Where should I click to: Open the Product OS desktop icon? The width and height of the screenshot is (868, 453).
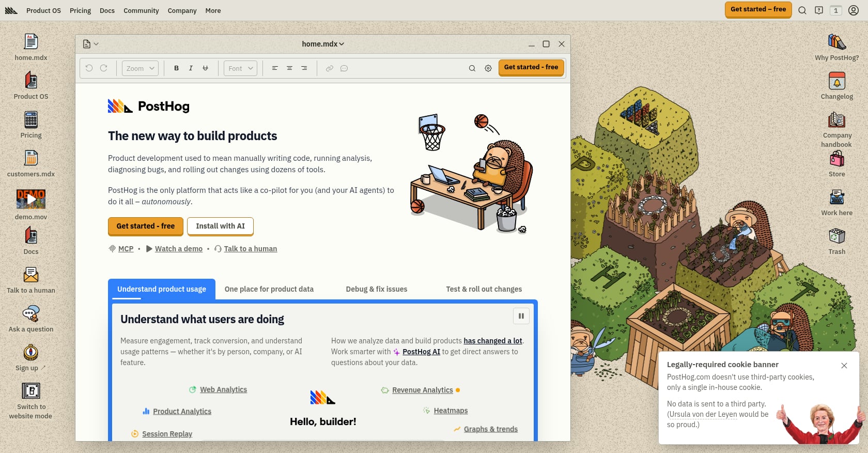tap(31, 86)
